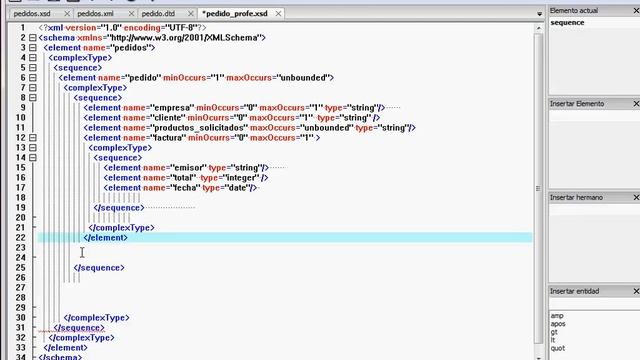The width and height of the screenshot is (640, 360).
Task: Switch to the pedidos.xml tab
Action: coord(96,13)
